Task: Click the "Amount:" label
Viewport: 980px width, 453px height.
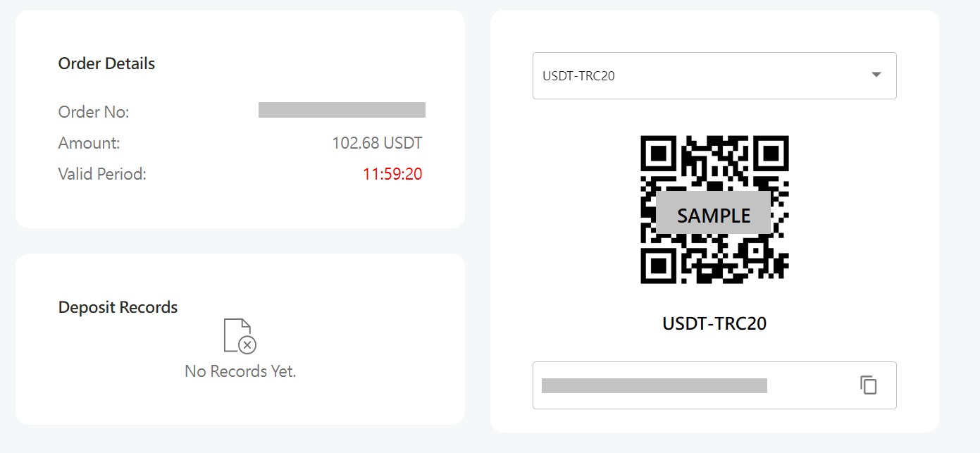Action: tap(89, 144)
